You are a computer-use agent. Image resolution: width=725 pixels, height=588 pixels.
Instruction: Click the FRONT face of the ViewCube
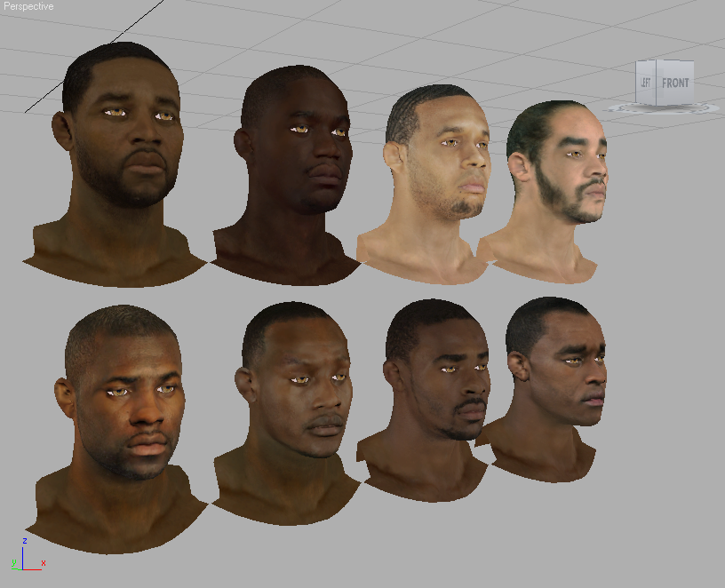pyautogui.click(x=675, y=83)
